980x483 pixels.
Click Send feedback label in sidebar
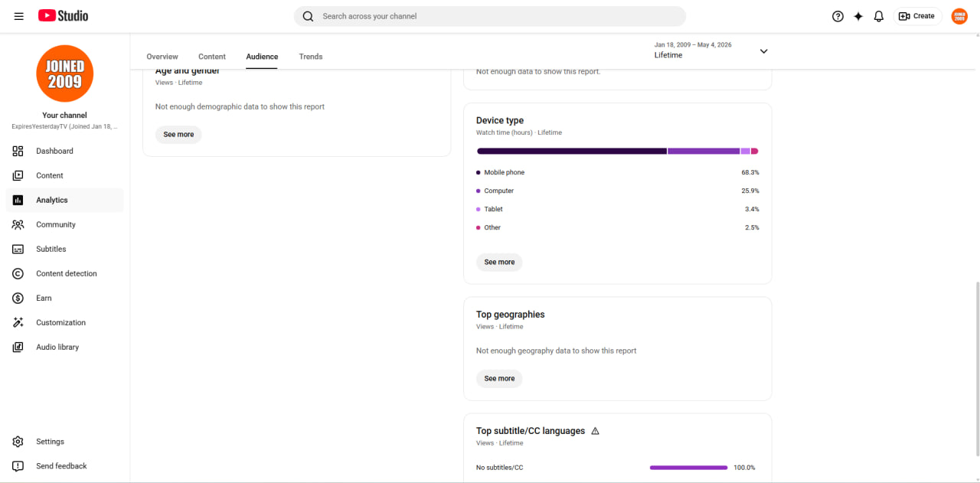point(61,466)
